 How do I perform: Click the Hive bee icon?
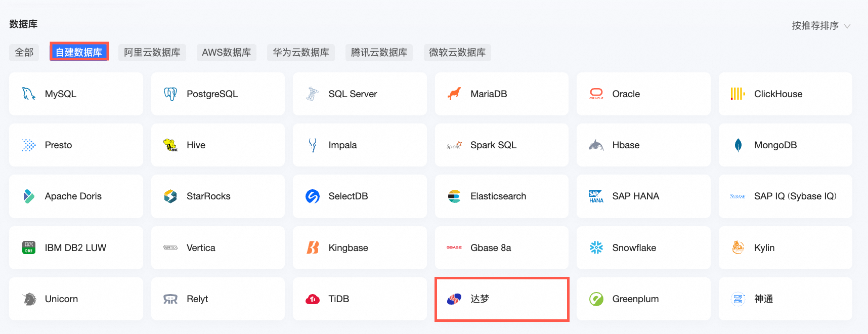coord(170,145)
